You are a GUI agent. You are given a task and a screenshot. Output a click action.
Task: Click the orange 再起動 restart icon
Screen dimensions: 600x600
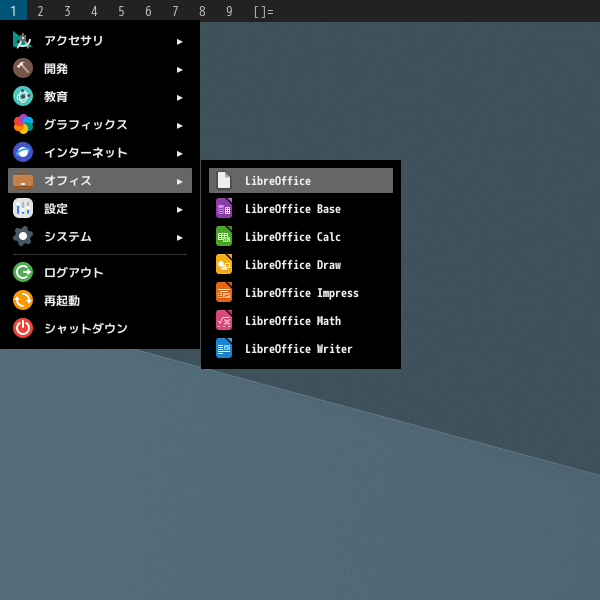click(x=23, y=300)
